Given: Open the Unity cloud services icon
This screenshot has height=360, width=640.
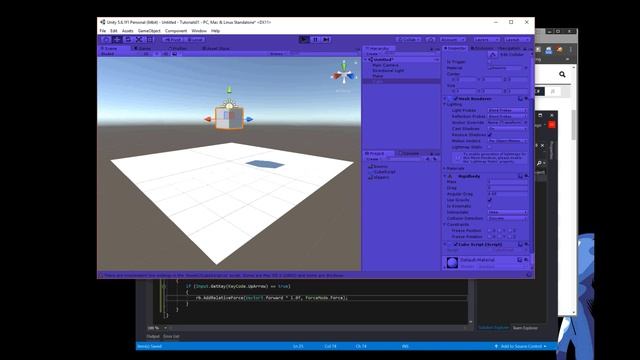Looking at the screenshot, I should coord(430,40).
